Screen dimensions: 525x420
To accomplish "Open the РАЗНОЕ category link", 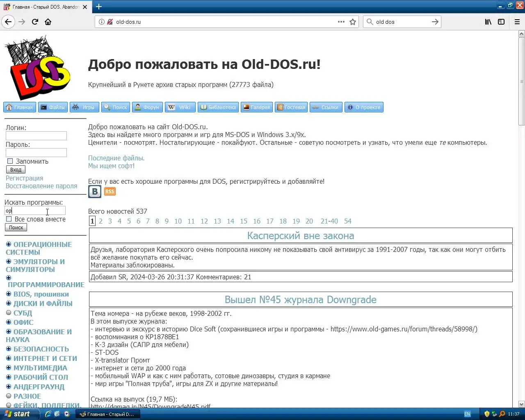I will point(27,396).
